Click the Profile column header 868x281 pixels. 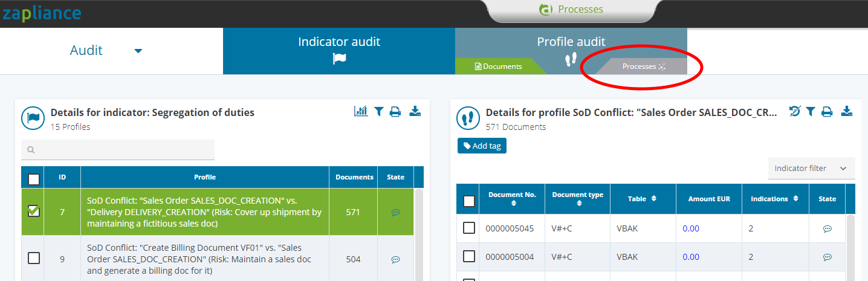[205, 177]
